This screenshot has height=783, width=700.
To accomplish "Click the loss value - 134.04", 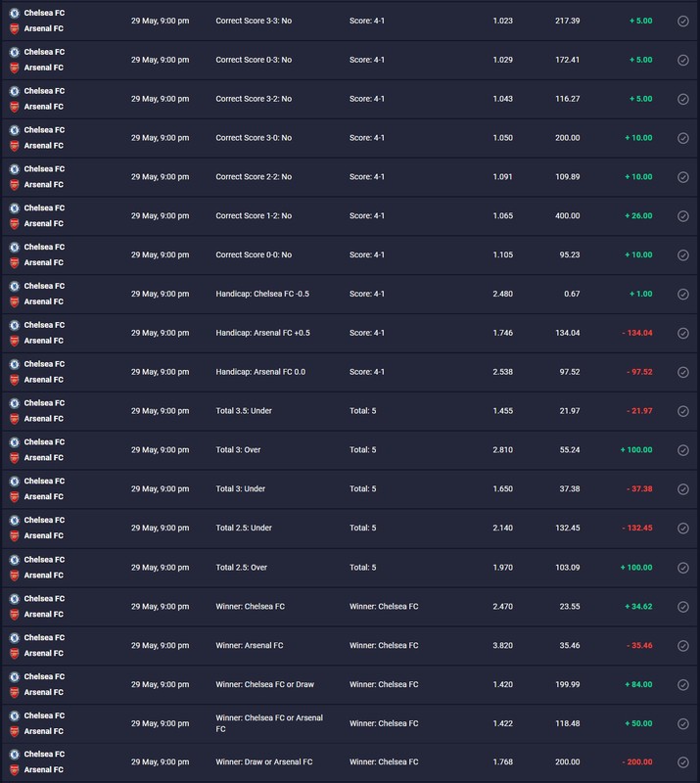I will click(637, 333).
